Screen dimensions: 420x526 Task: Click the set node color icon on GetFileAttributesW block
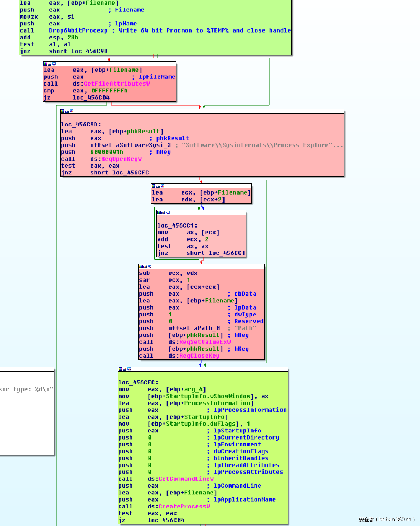(x=45, y=64)
